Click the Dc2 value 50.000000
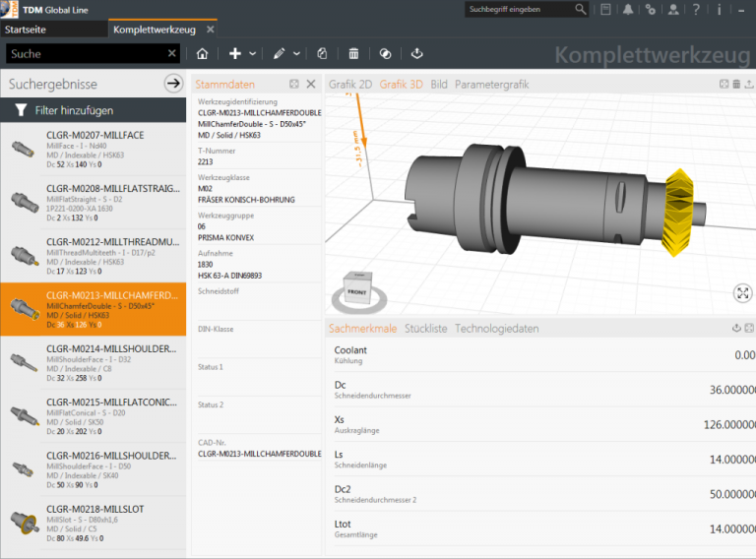The height and width of the screenshot is (559, 756). [732, 494]
